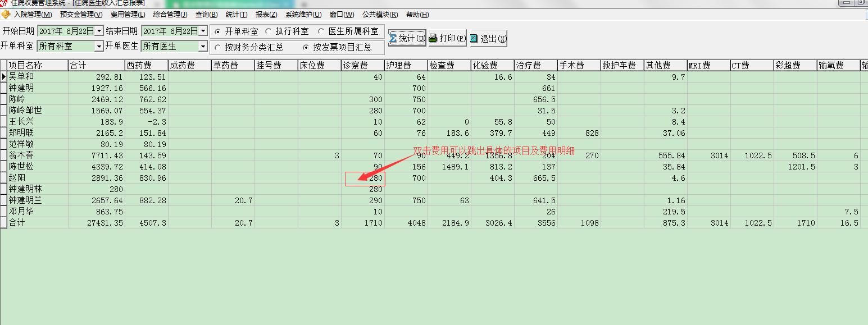The image size is (868, 325).
Task: Click the 其他费 column header
Action: pyautogui.click(x=666, y=66)
